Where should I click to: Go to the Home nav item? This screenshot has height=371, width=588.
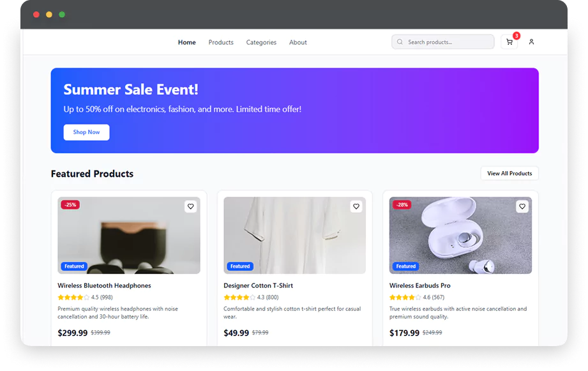click(x=187, y=42)
